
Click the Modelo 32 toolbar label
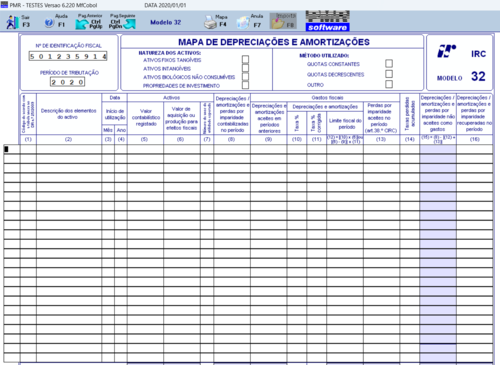pyautogui.click(x=165, y=22)
